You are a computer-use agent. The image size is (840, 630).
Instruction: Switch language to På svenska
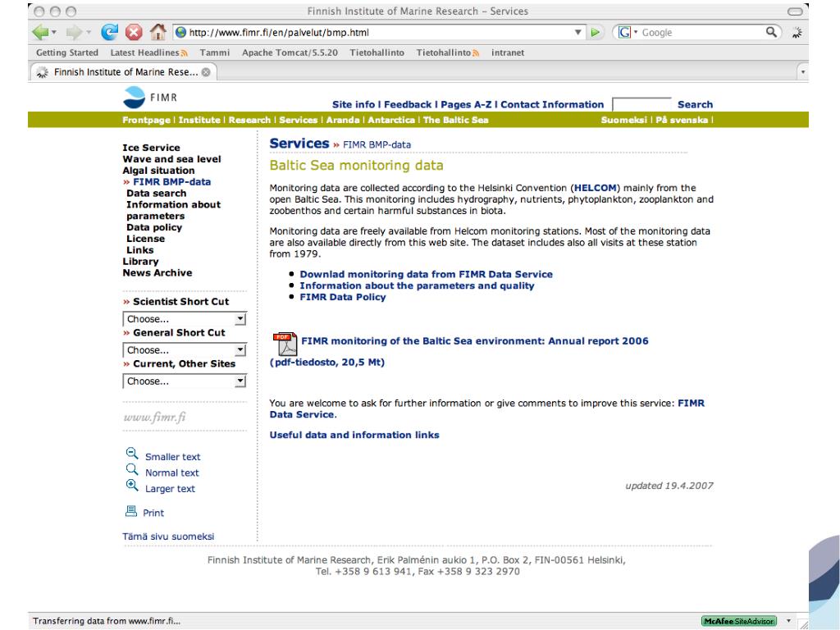point(682,120)
